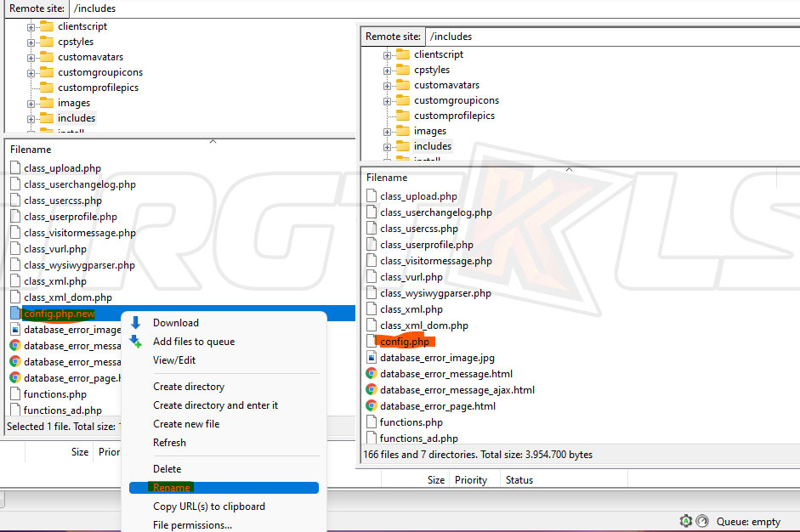Click the Filename column header in right pane
Image resolution: width=800 pixels, height=532 pixels.
pos(387,178)
